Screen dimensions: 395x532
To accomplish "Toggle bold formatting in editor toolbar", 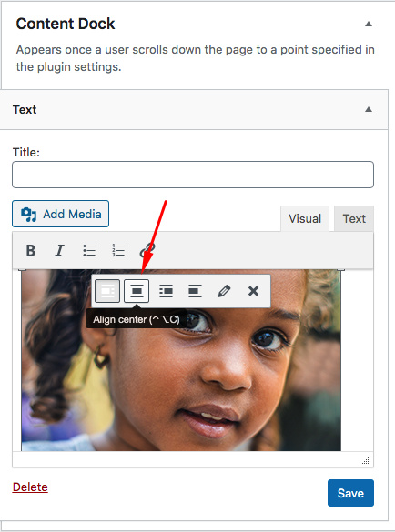I will (31, 251).
